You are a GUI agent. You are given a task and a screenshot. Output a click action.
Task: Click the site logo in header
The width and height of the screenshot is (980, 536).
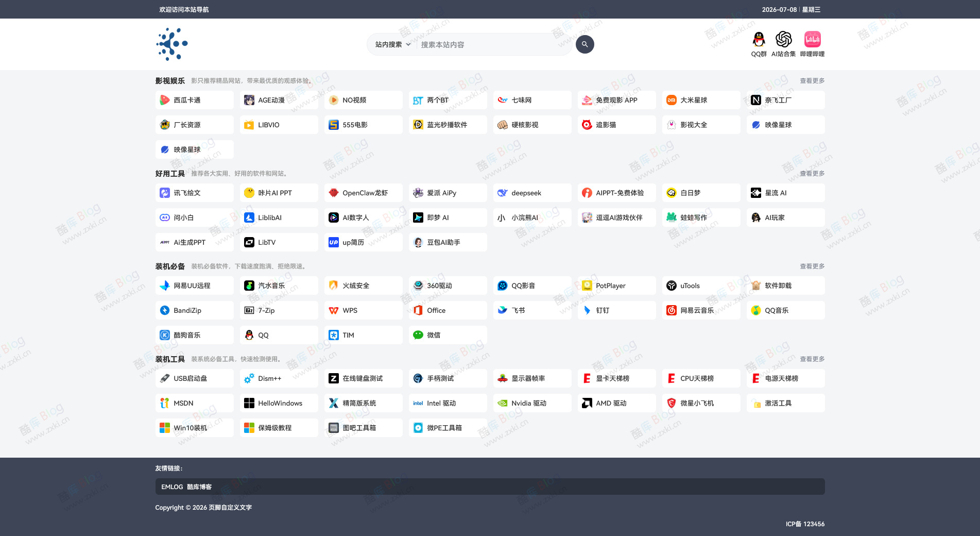tap(172, 44)
